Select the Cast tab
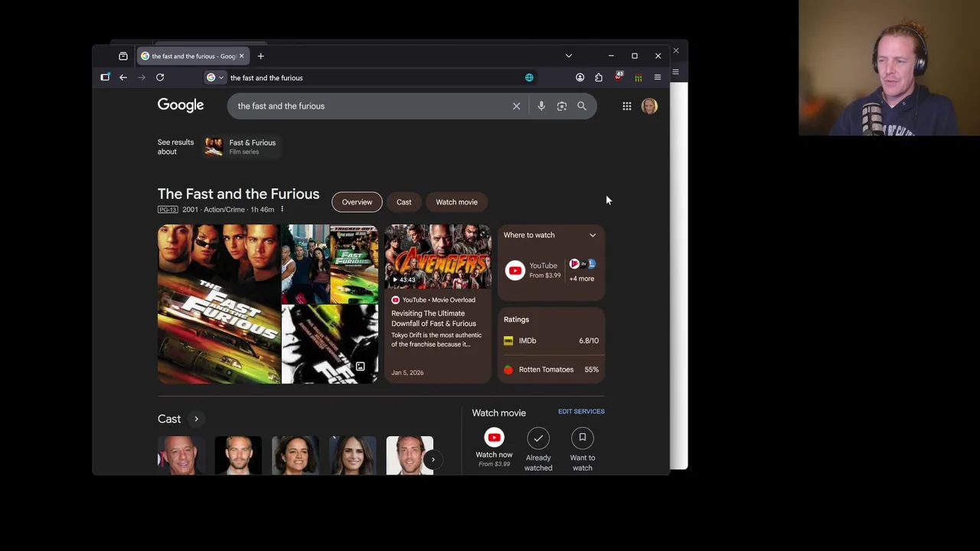 pos(403,202)
